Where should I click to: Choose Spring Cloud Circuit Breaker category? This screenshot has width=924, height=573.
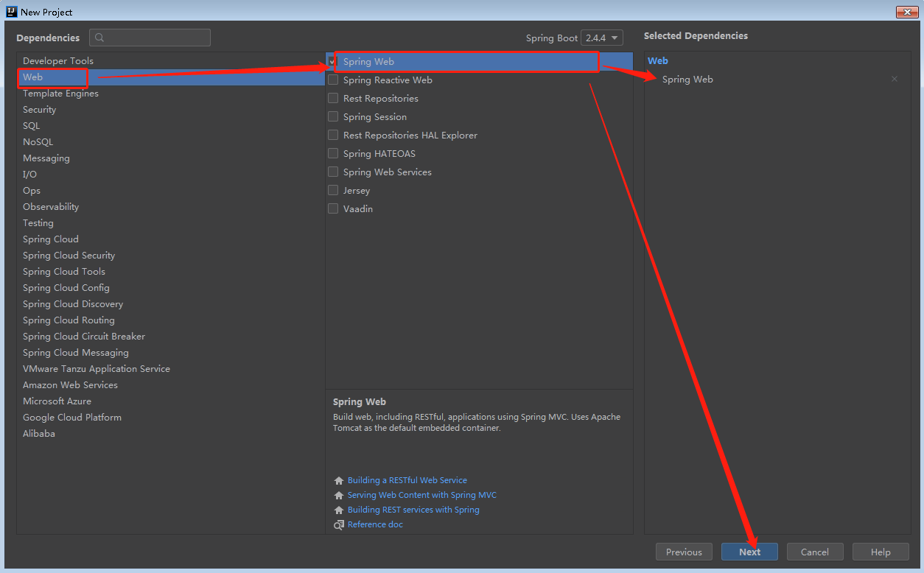pyautogui.click(x=170, y=337)
